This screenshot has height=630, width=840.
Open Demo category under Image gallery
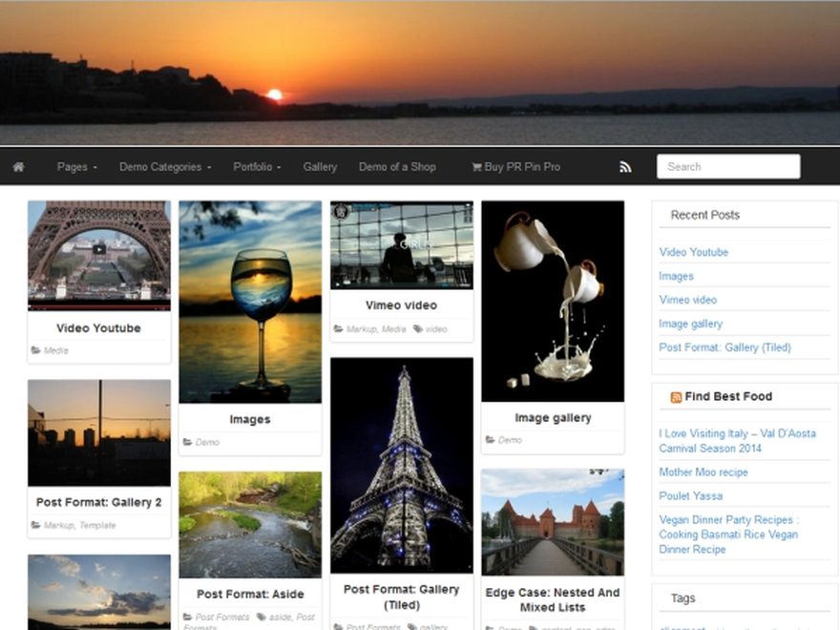(x=510, y=440)
